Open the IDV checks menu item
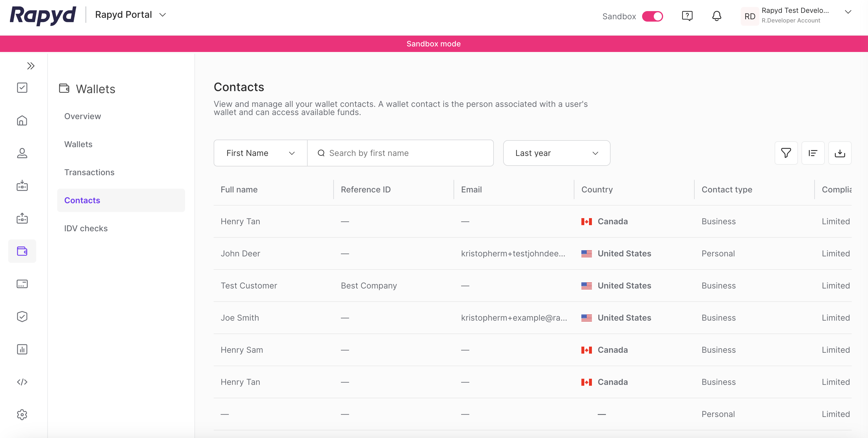The image size is (868, 438). point(86,228)
